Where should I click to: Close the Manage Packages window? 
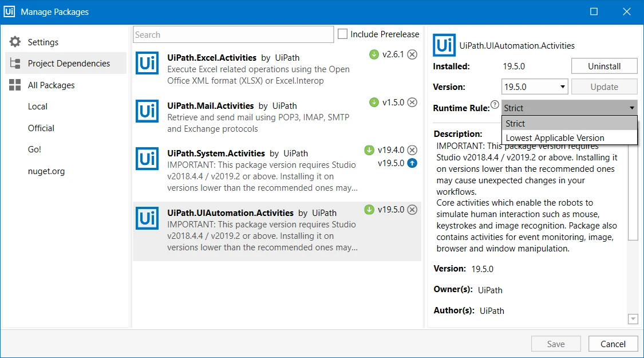[627, 11]
